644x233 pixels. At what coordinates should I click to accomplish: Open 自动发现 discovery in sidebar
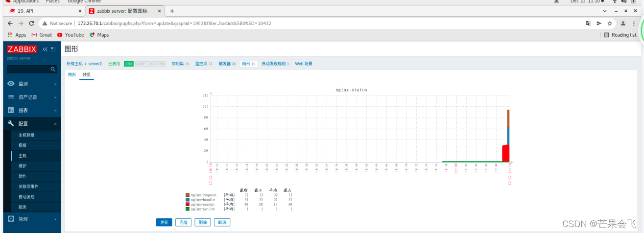pyautogui.click(x=26, y=197)
